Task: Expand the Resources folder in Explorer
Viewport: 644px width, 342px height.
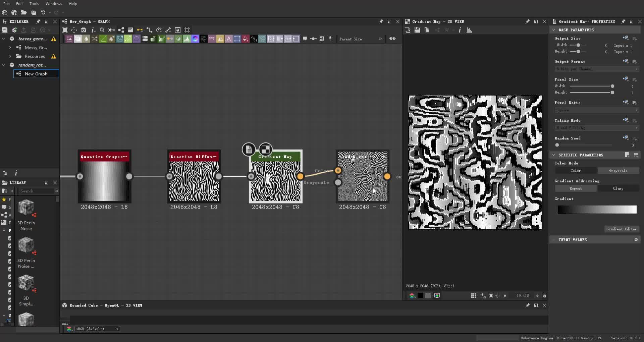Action: pyautogui.click(x=10, y=56)
